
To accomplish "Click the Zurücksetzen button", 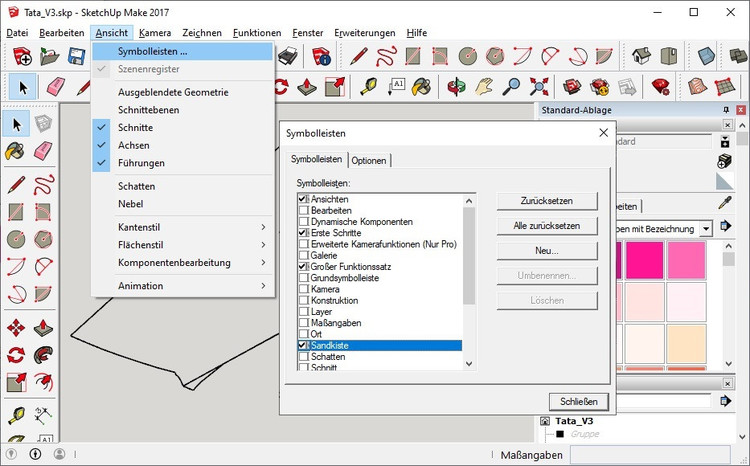I will click(547, 201).
